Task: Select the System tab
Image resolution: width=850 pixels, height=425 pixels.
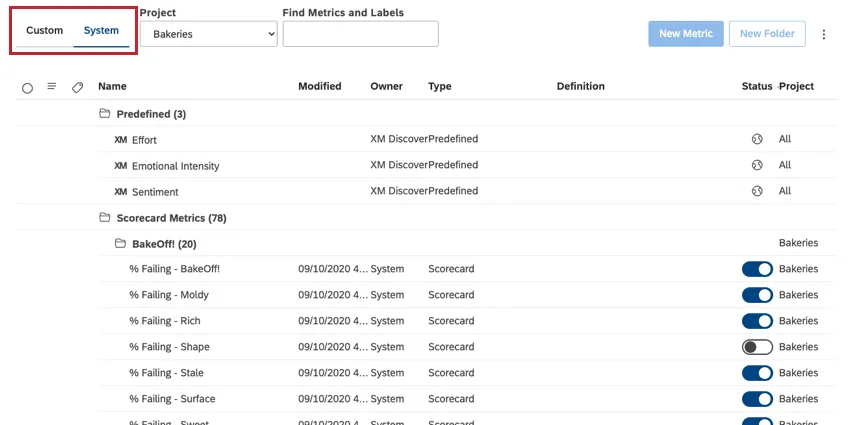Action: point(101,31)
